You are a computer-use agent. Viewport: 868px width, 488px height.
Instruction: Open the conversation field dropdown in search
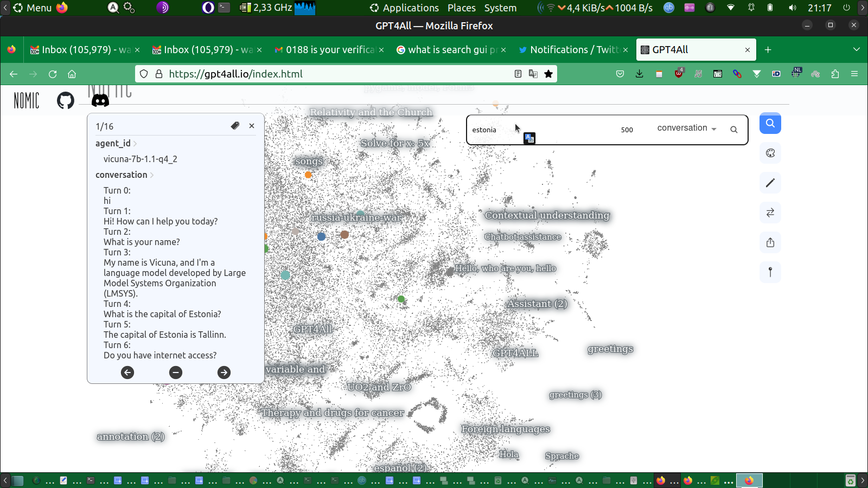point(687,128)
